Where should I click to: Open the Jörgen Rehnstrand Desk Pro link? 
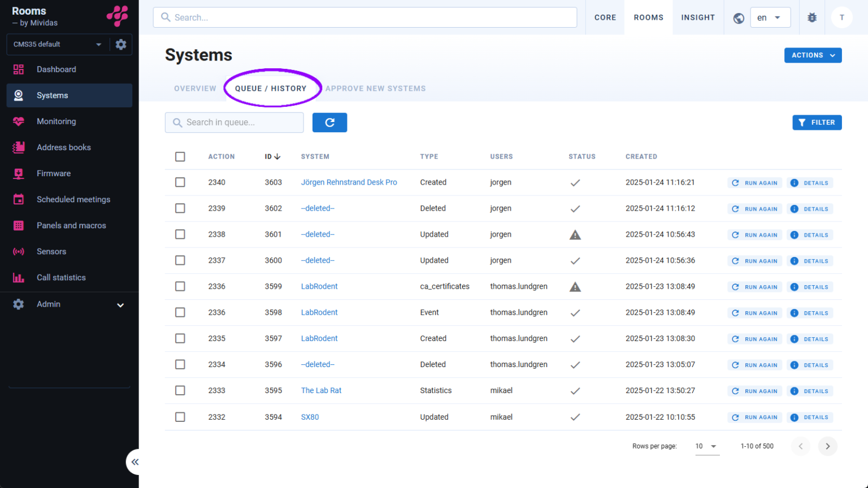tap(349, 182)
